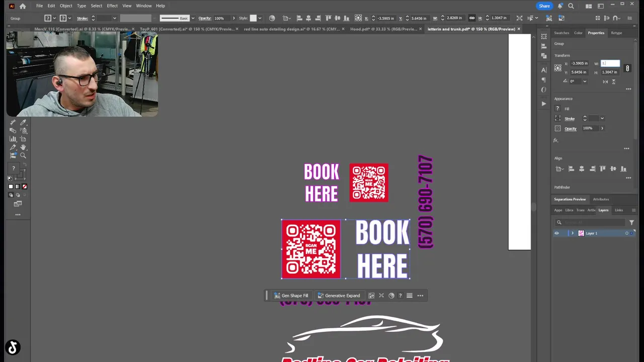Open the File menu

click(x=39, y=6)
